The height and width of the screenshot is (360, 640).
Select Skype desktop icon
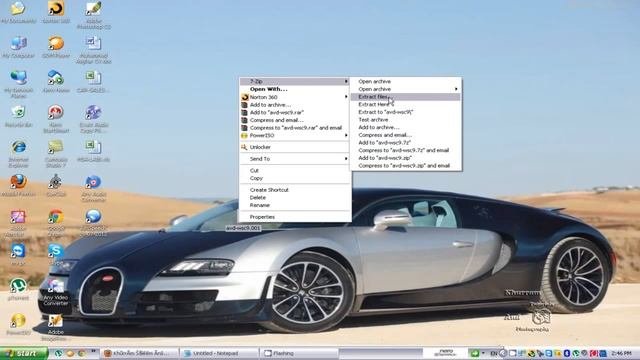[56, 255]
